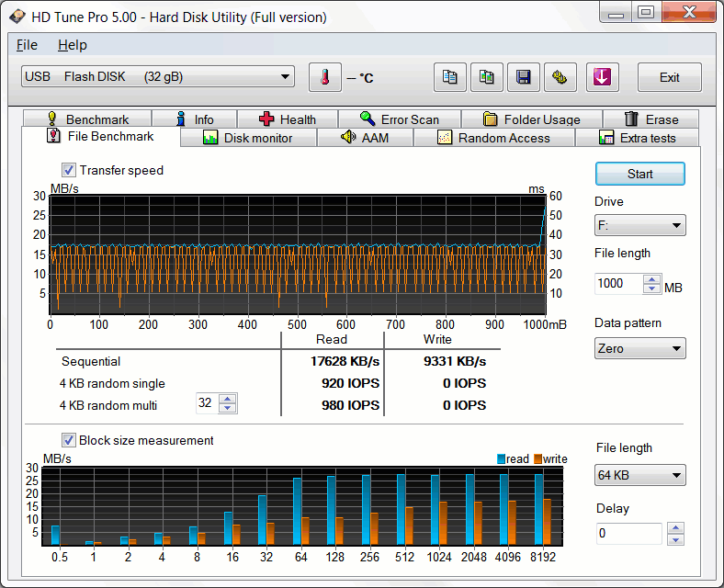This screenshot has width=724, height=588.
Task: Click the floppy disk save icon
Action: pos(523,77)
